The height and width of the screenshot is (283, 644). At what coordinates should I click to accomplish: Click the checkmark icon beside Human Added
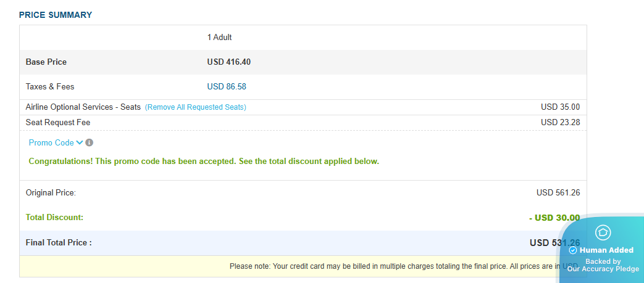click(x=572, y=250)
